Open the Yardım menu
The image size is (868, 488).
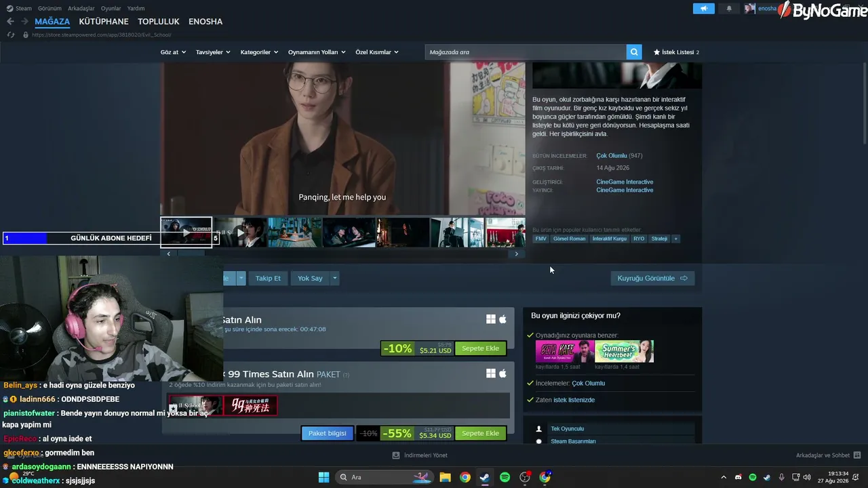click(x=136, y=8)
